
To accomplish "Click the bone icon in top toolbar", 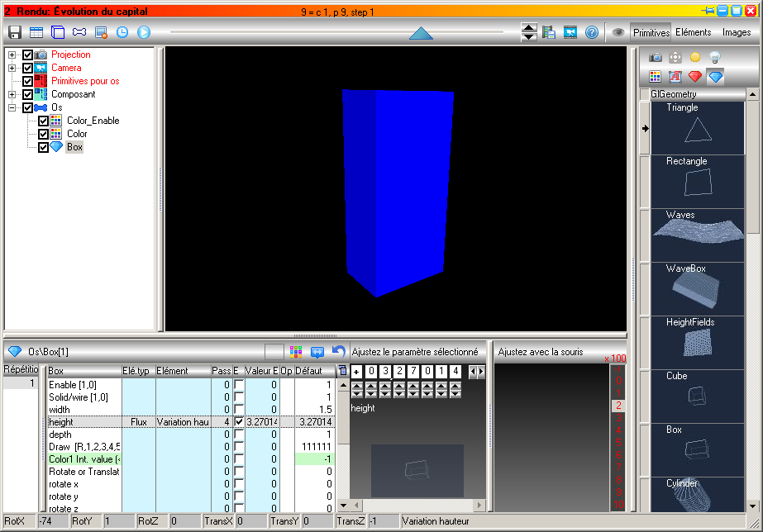I will pyautogui.click(x=79, y=32).
